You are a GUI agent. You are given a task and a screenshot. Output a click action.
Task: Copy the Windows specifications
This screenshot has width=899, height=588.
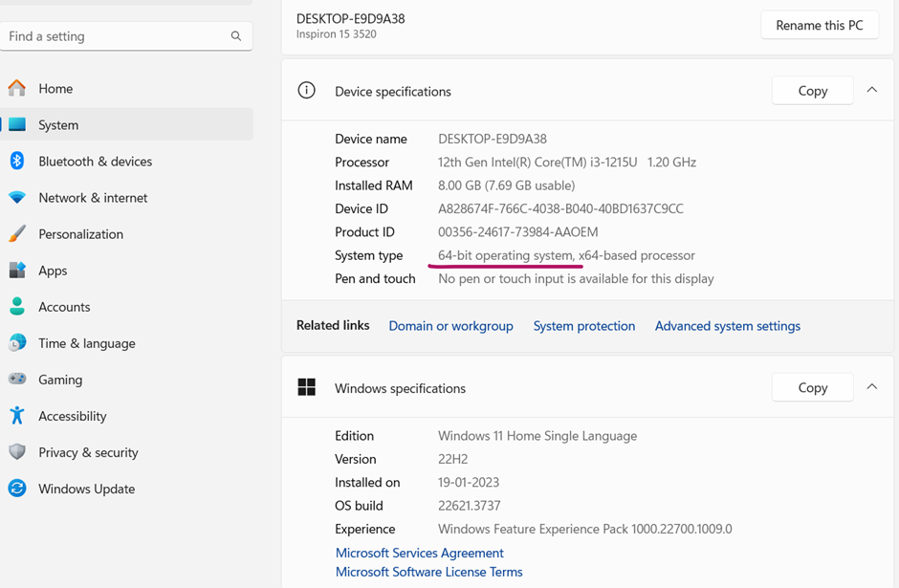(812, 387)
